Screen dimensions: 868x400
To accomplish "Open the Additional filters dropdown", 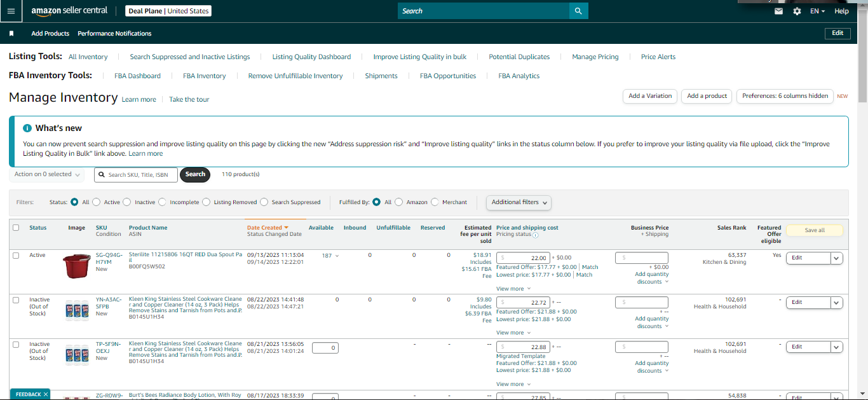I will pos(519,202).
